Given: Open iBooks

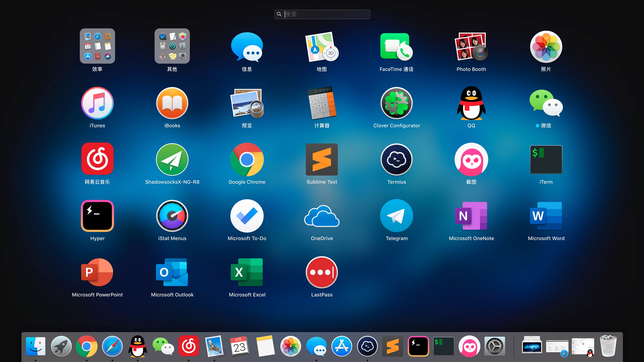Looking at the screenshot, I should click(172, 103).
